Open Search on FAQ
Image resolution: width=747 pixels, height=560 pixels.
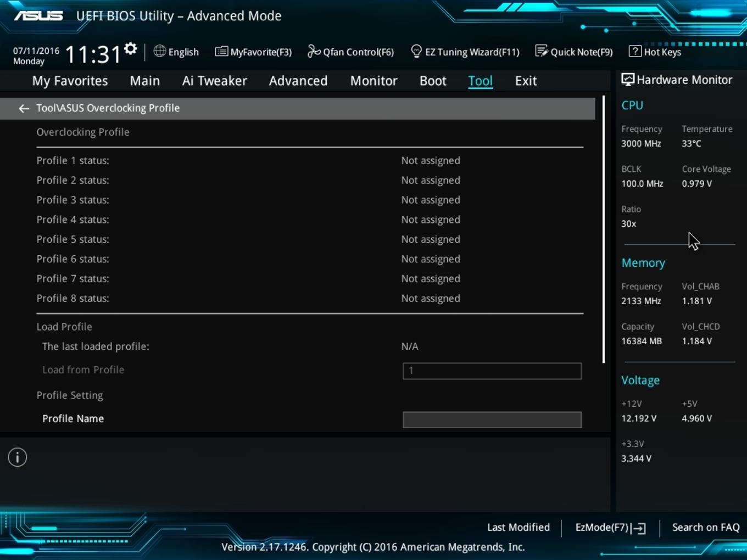click(x=706, y=527)
